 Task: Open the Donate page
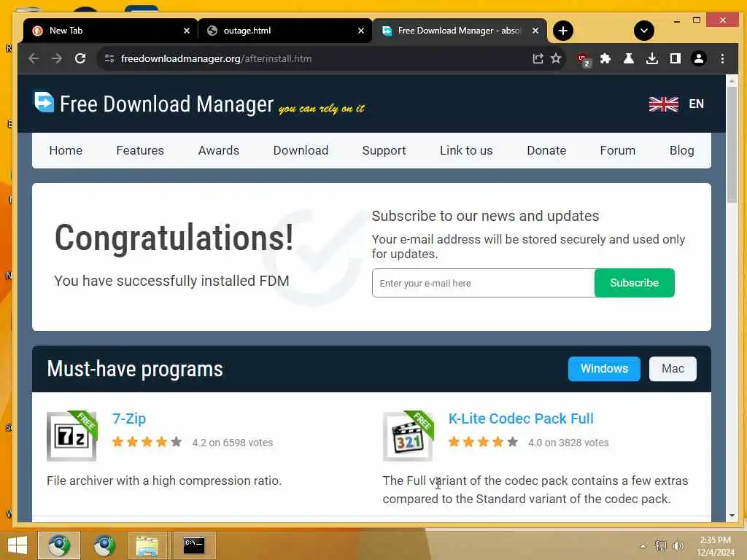pyautogui.click(x=546, y=150)
